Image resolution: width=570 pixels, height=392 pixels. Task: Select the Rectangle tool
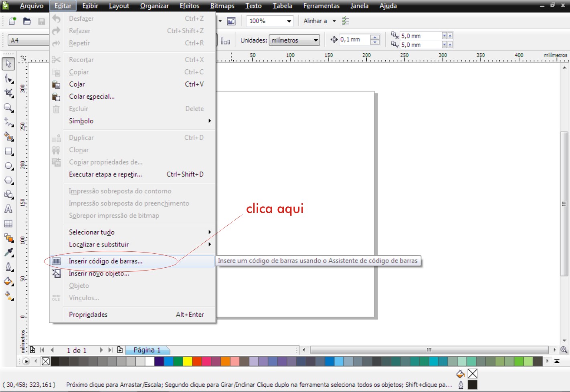click(8, 151)
